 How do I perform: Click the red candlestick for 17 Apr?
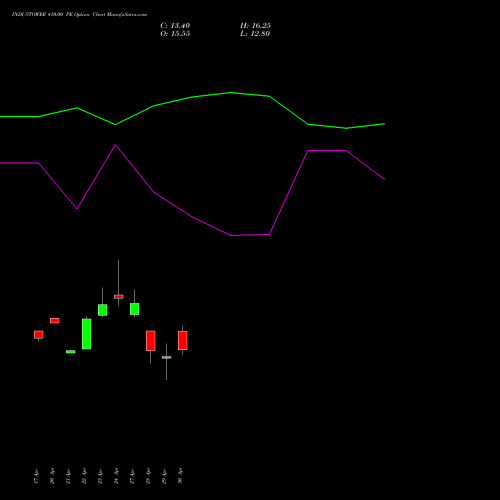(x=39, y=335)
